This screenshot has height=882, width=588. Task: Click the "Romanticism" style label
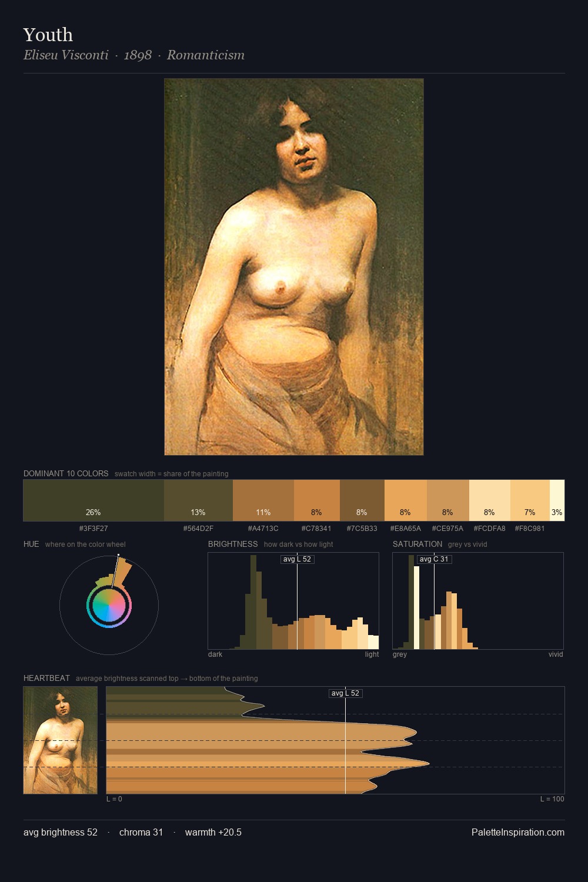[206, 55]
